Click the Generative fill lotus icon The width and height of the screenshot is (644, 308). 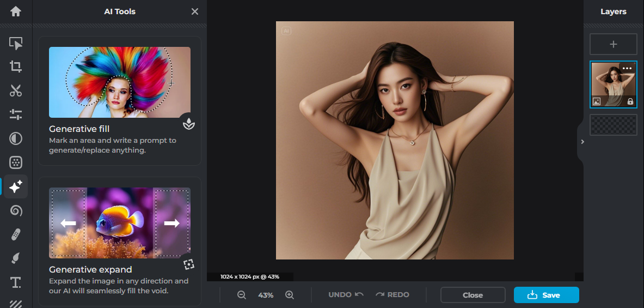pyautogui.click(x=189, y=123)
